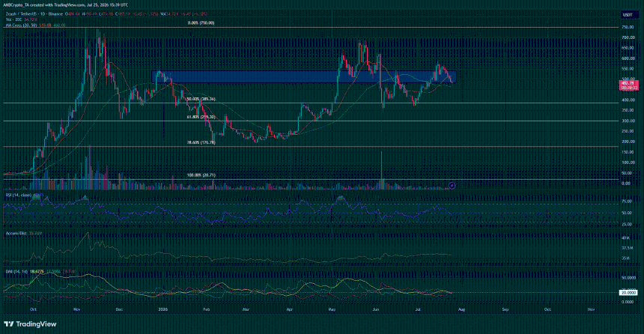Click the 25.00 label on the RSI axis
Screen dimensions: 644x334
point(628,225)
